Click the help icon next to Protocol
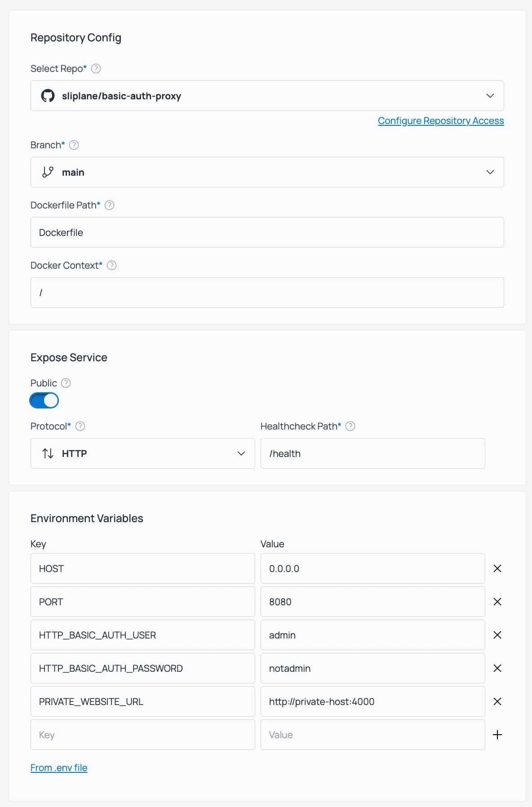Screen dimensions: 532x807 80,426
